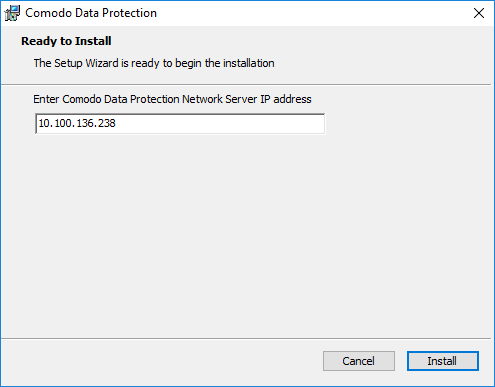Screen dimensions: 495x387
Task: Focus the Network Server IP address field
Action: pyautogui.click(x=180, y=123)
